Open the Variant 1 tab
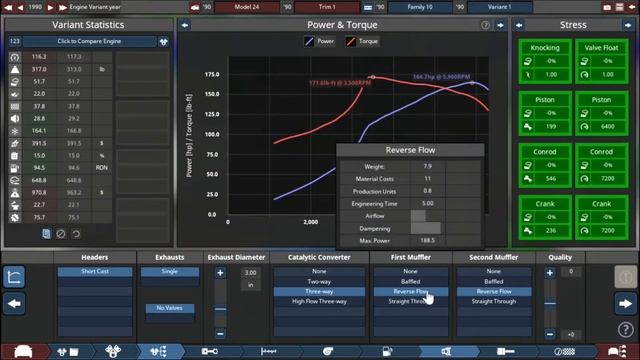Screen dimensions: 640x360 [x=500, y=7]
